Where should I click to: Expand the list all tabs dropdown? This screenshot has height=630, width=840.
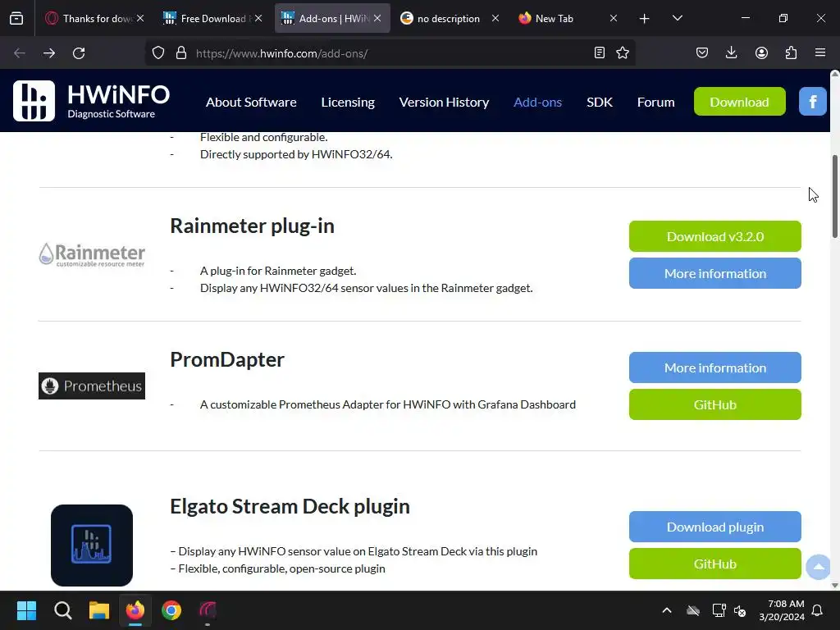point(677,18)
